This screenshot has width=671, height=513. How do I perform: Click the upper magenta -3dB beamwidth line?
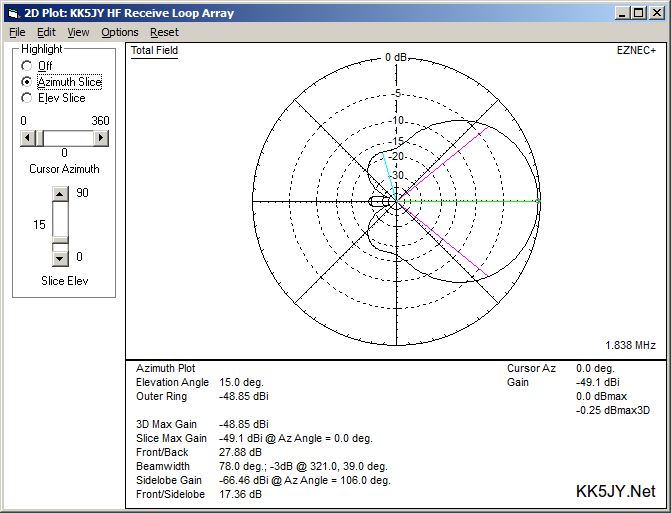tap(442, 164)
